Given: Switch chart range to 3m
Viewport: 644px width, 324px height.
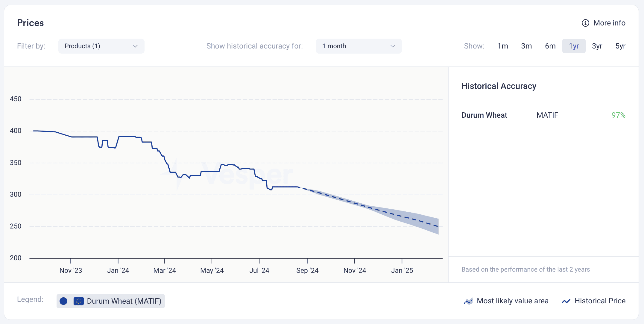Looking at the screenshot, I should (526, 46).
